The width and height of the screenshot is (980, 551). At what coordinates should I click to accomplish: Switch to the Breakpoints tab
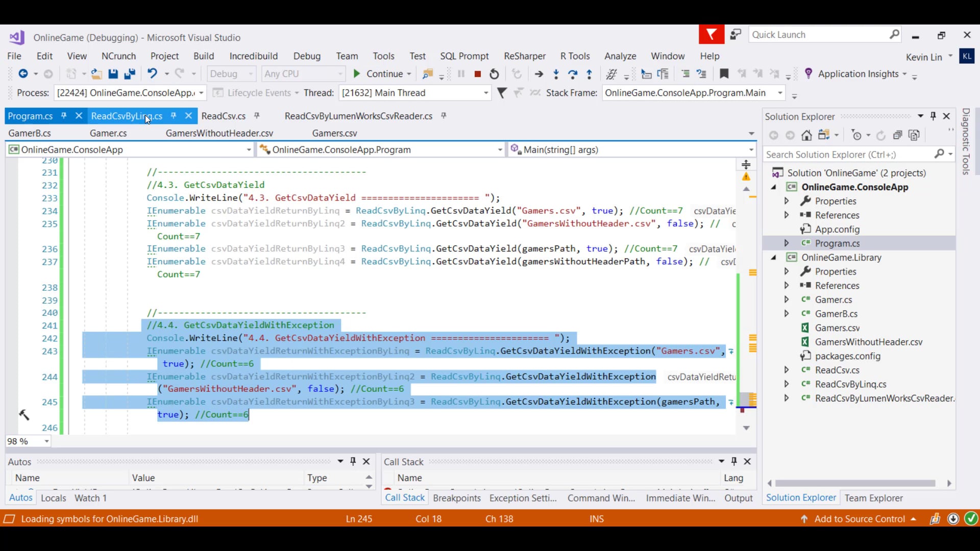pyautogui.click(x=456, y=498)
